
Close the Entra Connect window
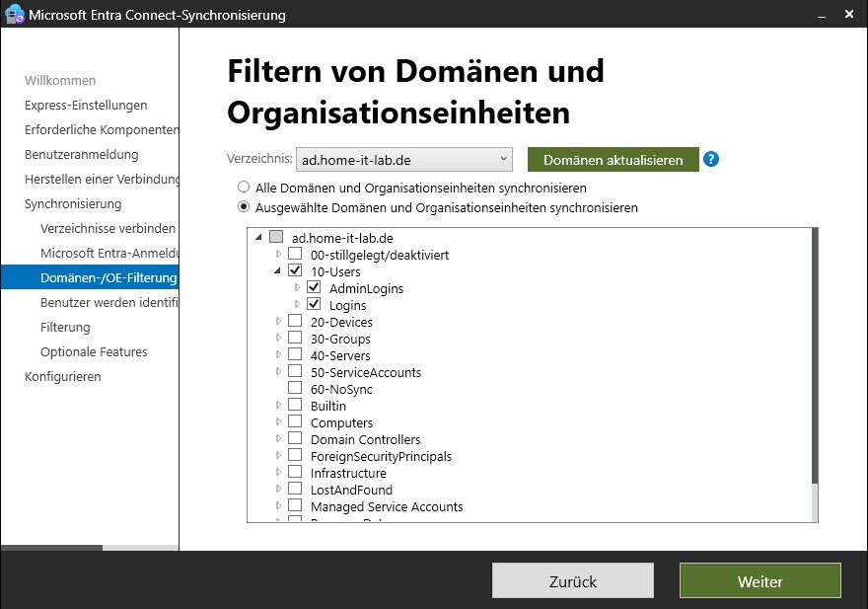coord(849,15)
